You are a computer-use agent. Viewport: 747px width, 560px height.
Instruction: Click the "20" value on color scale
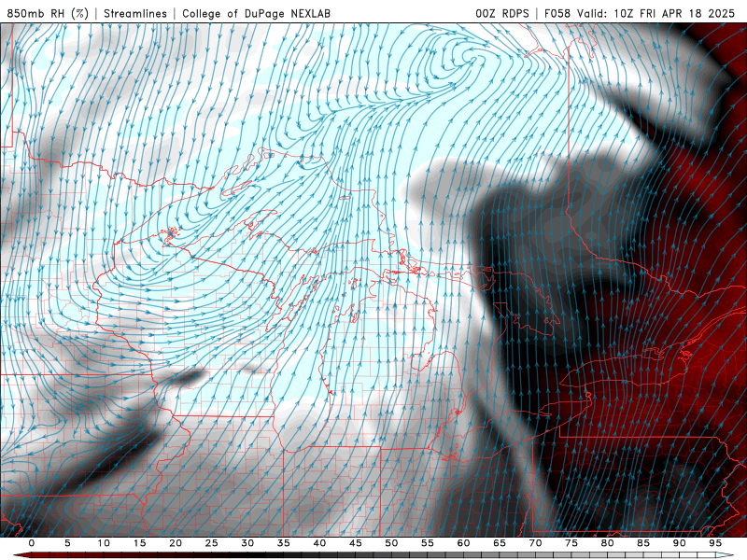click(176, 543)
